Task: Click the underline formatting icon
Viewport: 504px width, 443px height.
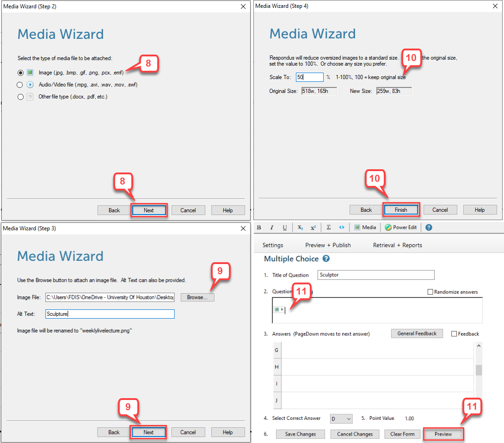Action: click(285, 228)
